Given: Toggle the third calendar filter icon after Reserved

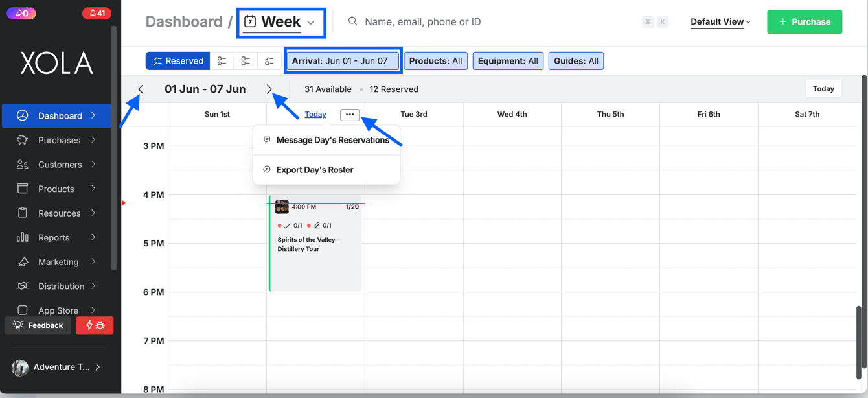Looking at the screenshot, I should 246,60.
